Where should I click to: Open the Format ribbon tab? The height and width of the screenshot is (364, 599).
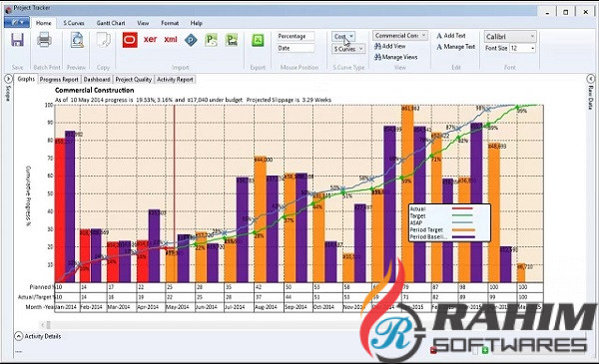pos(170,23)
